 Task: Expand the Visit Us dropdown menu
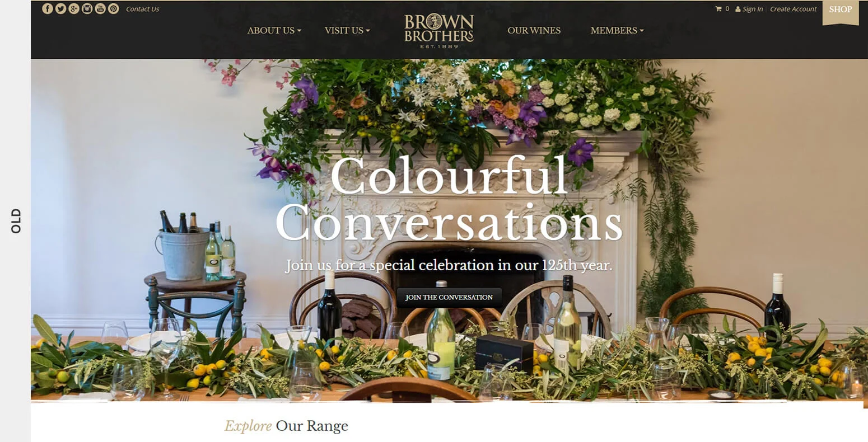coord(347,30)
